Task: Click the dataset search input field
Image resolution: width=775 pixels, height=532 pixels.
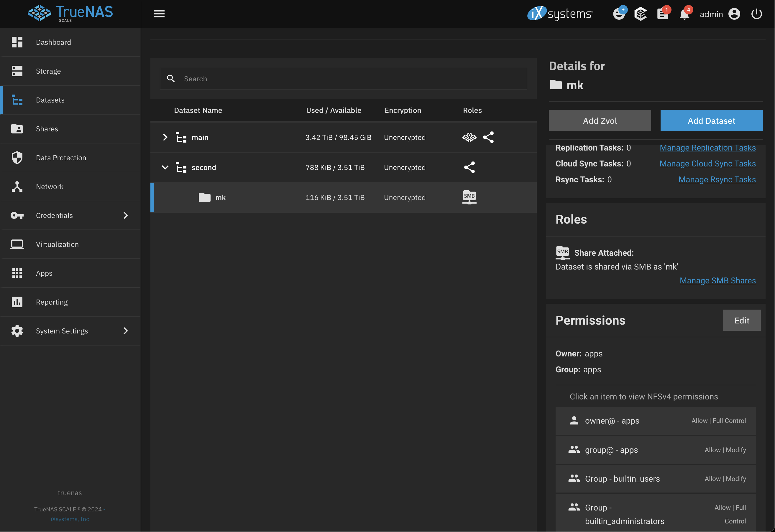Action: pos(343,78)
